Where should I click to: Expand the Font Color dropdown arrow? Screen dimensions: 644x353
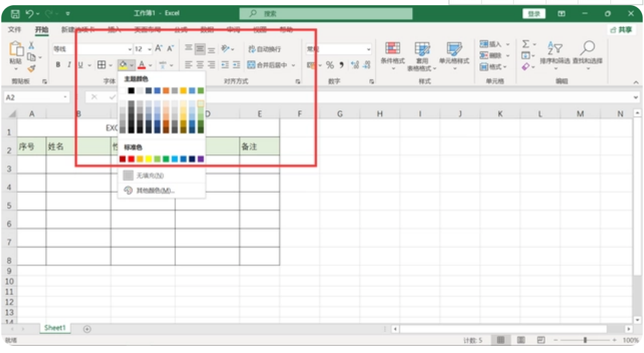pos(150,64)
